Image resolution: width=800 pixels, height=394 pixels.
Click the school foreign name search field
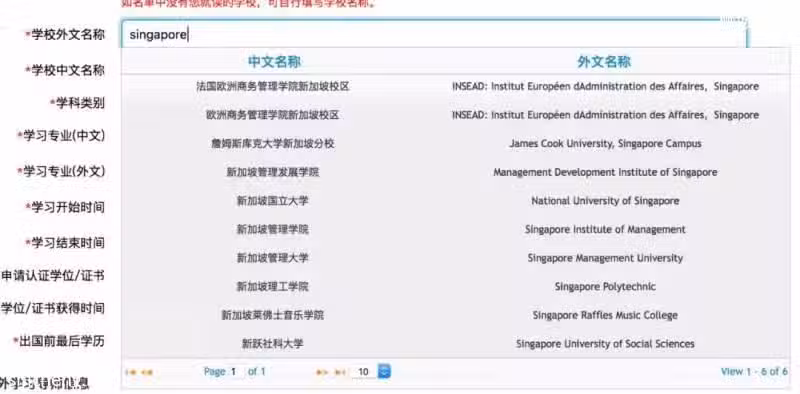[434, 35]
